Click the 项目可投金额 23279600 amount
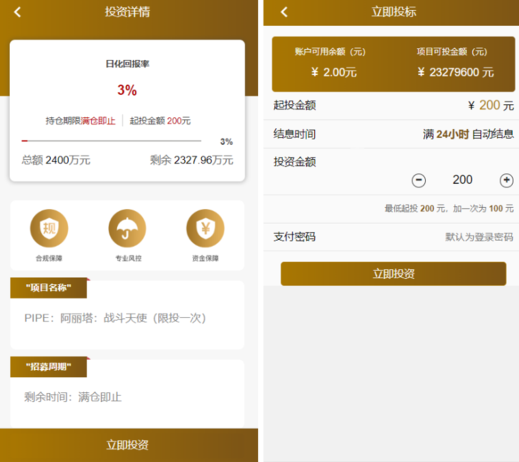The height and width of the screenshot is (462, 519). pos(456,72)
